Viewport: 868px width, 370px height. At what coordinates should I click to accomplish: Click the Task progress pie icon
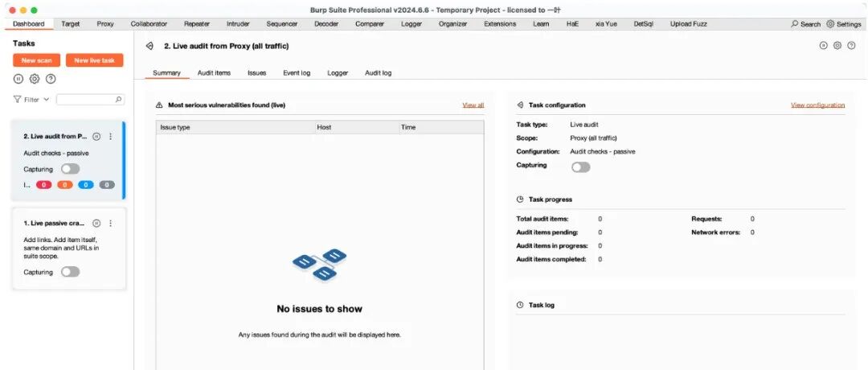(x=520, y=199)
